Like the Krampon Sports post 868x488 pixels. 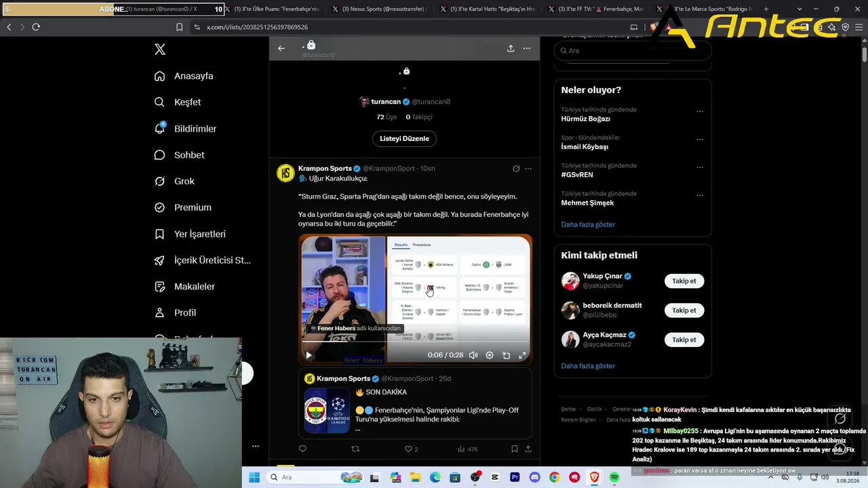tap(411, 449)
